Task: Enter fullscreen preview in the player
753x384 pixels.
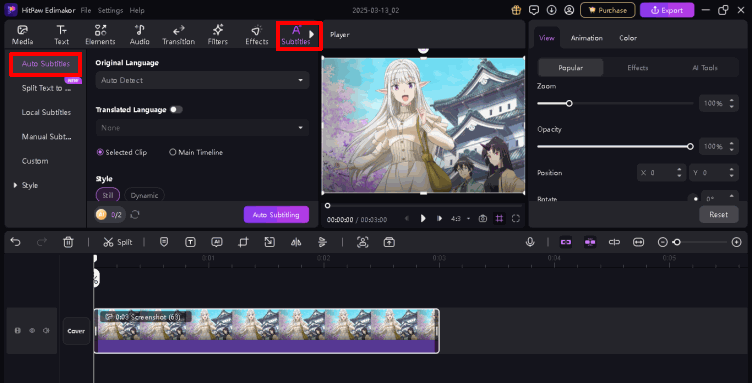Action: 516,218
